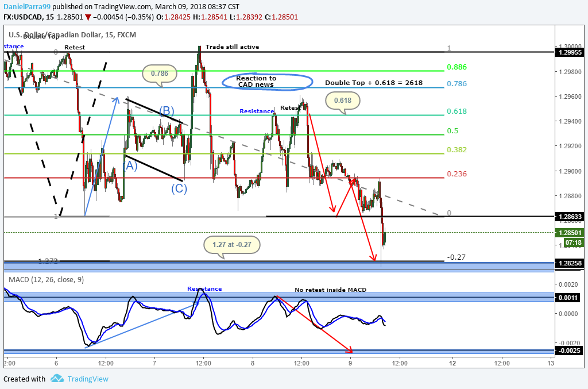The image size is (588, 389).
Task: Click the -0.27 extension label
Action: click(x=457, y=257)
